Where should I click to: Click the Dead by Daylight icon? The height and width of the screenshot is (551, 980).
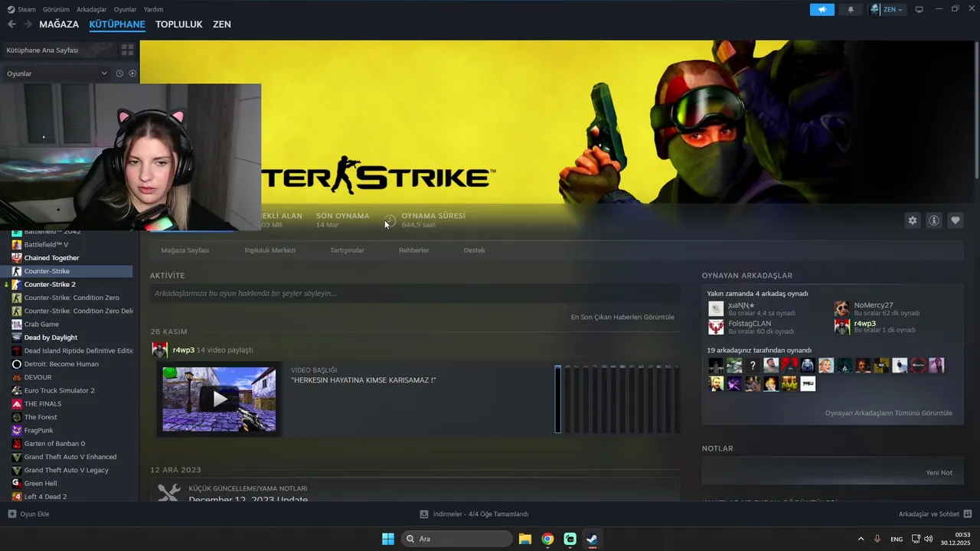pyautogui.click(x=17, y=337)
